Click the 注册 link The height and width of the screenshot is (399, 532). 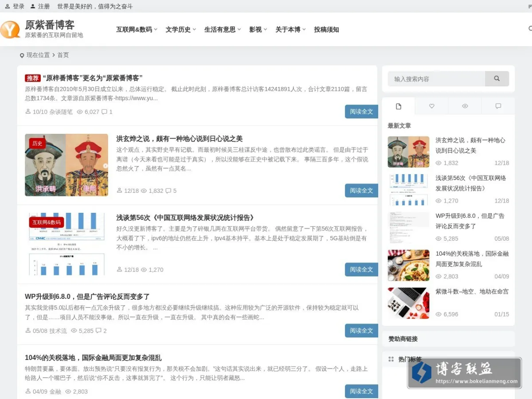pyautogui.click(x=44, y=6)
